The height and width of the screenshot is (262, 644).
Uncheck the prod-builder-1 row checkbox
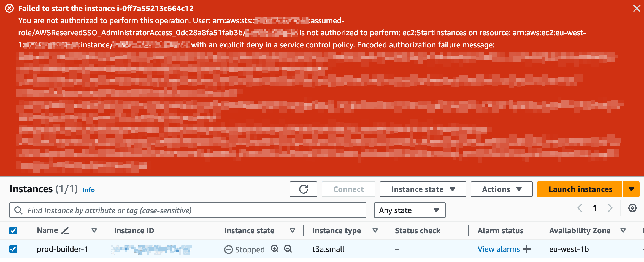[x=13, y=249]
